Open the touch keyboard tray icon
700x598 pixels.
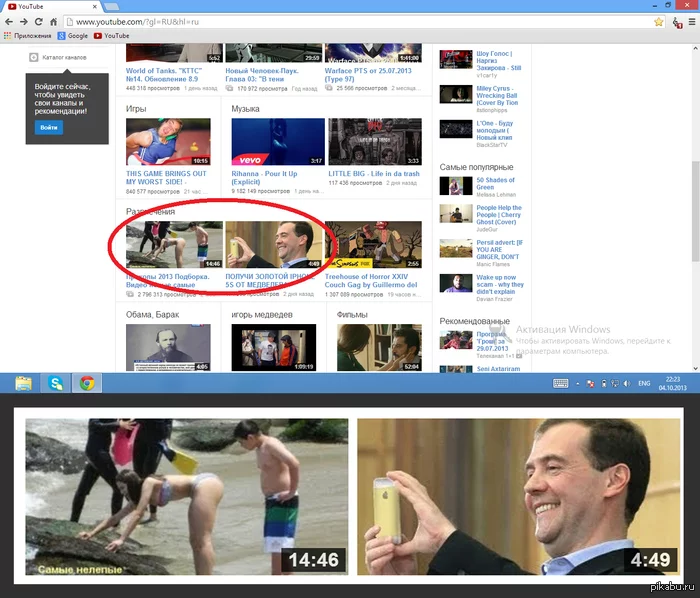coord(561,383)
